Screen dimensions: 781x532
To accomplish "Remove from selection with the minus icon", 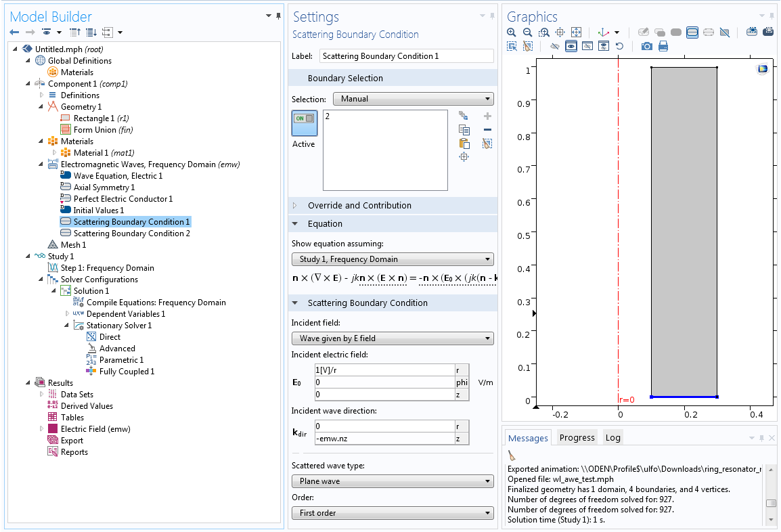I will 487,129.
